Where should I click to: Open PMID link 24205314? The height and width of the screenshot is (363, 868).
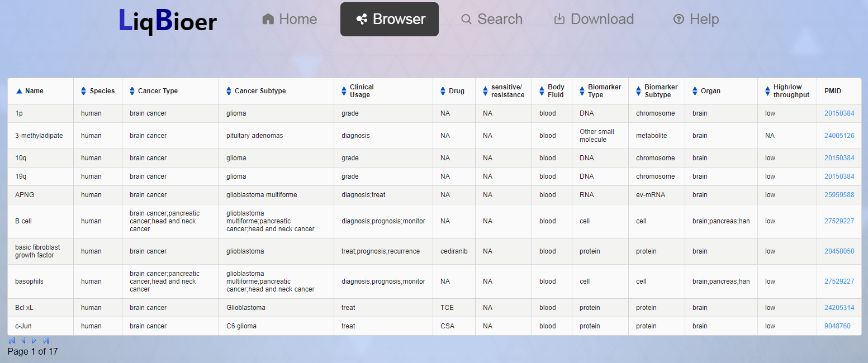pyautogui.click(x=839, y=308)
